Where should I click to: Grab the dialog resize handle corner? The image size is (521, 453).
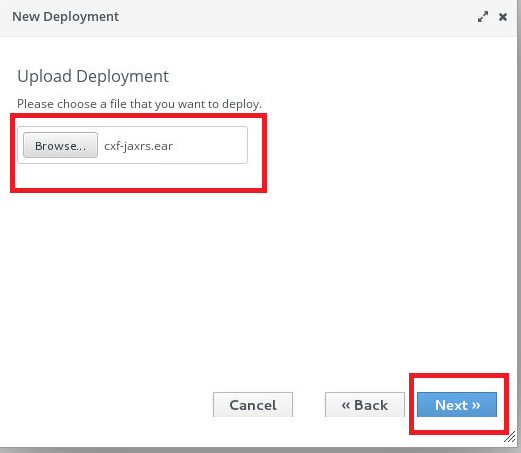click(510, 437)
